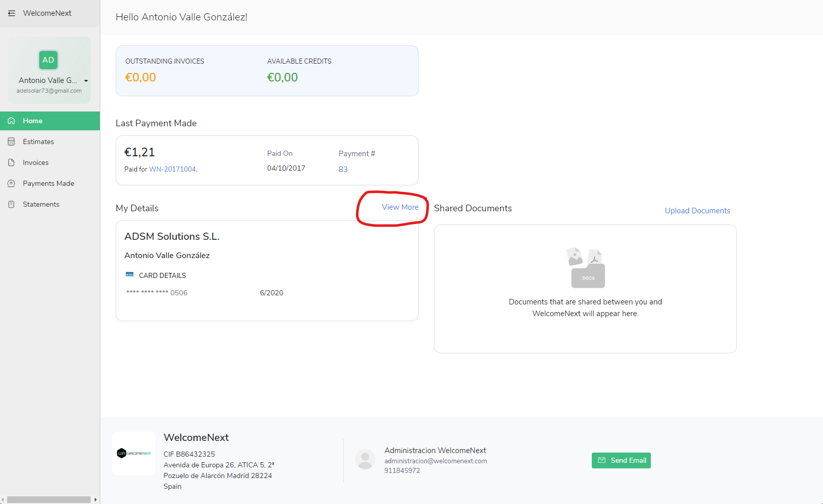Screen dimensions: 823x504
Task: Open the Home menu item
Action: (50, 121)
